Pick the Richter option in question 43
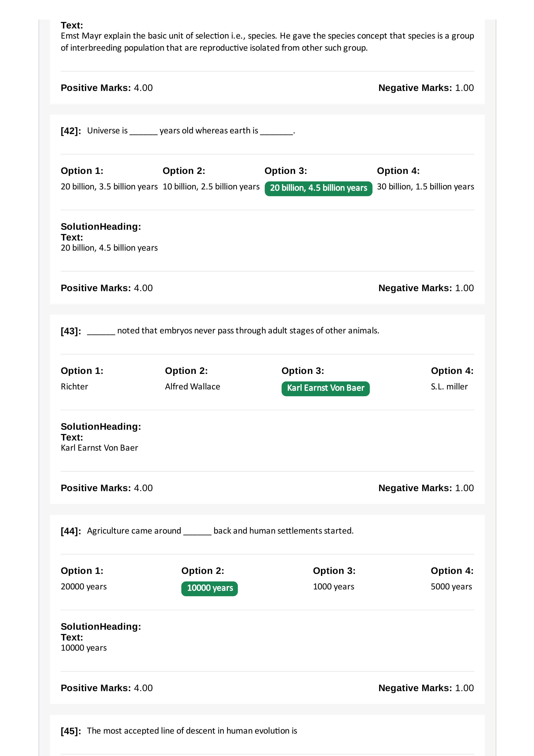This screenshot has height=756, width=534. coord(74,387)
